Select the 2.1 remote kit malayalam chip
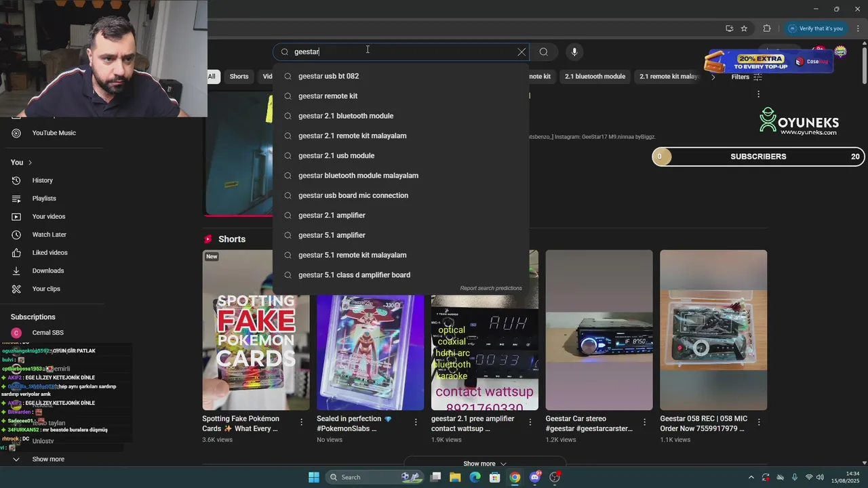The height and width of the screenshot is (488, 868). pyautogui.click(x=669, y=77)
